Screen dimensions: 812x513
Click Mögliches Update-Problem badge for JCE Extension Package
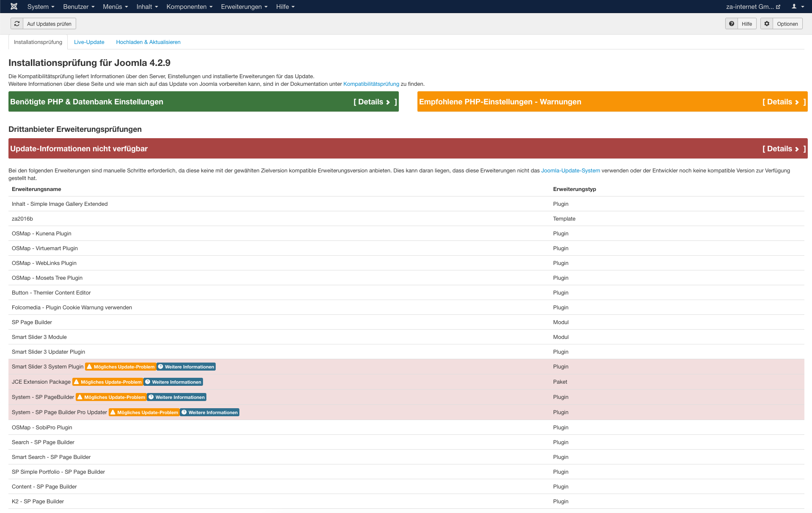[108, 382]
